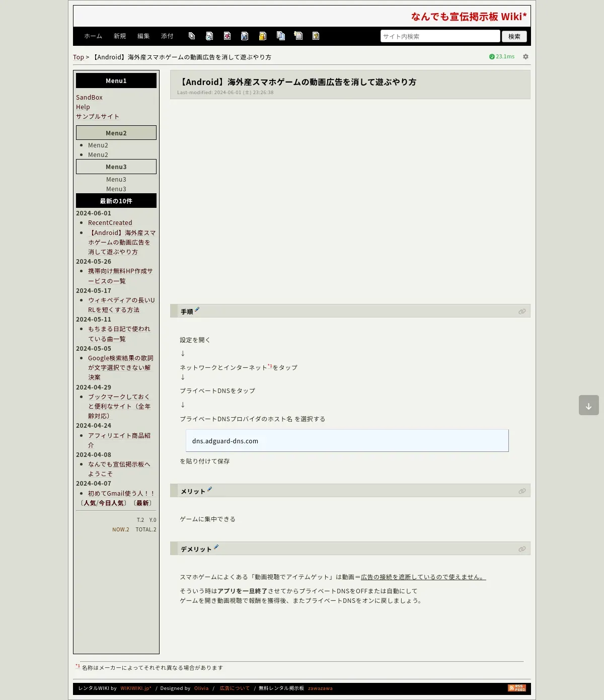The width and height of the screenshot is (604, 700).
Task: Open ブックマークしておくと便利なサイト link
Action: 119,407
